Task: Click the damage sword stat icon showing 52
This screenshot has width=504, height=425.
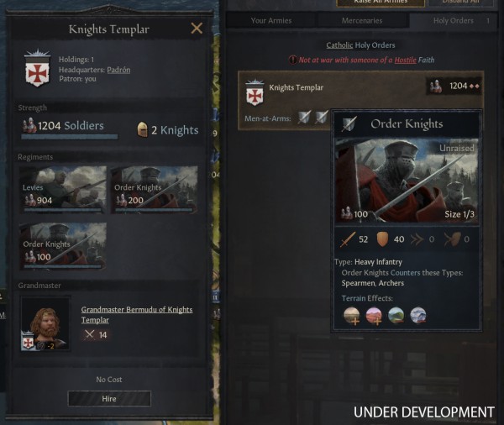Action: (347, 239)
